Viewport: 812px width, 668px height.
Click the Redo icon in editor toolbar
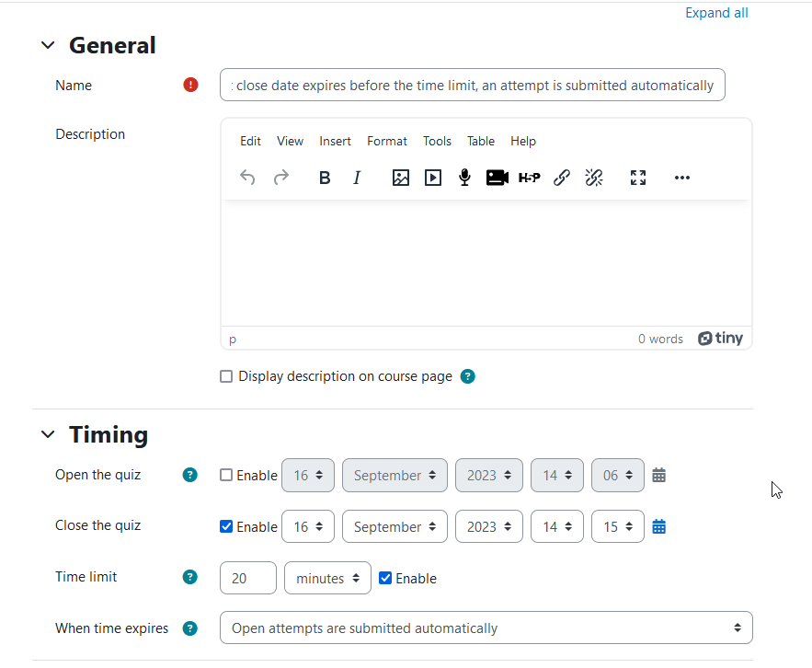(281, 178)
